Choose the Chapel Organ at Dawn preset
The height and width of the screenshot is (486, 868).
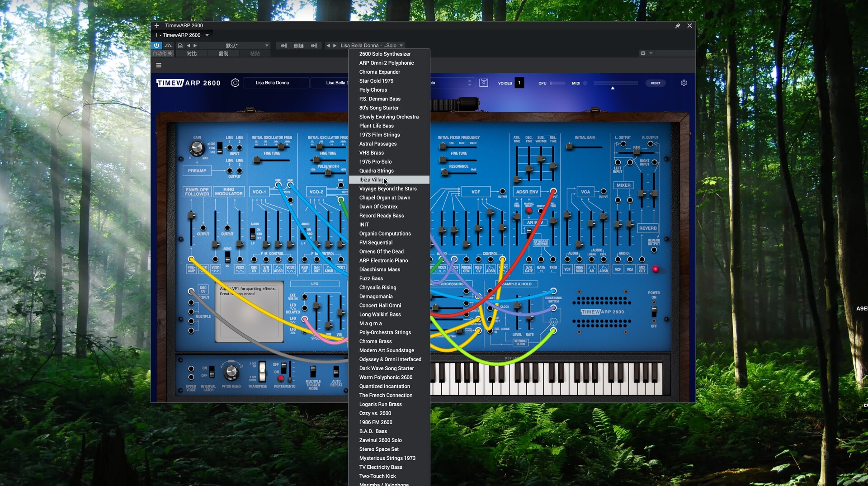pyautogui.click(x=384, y=198)
